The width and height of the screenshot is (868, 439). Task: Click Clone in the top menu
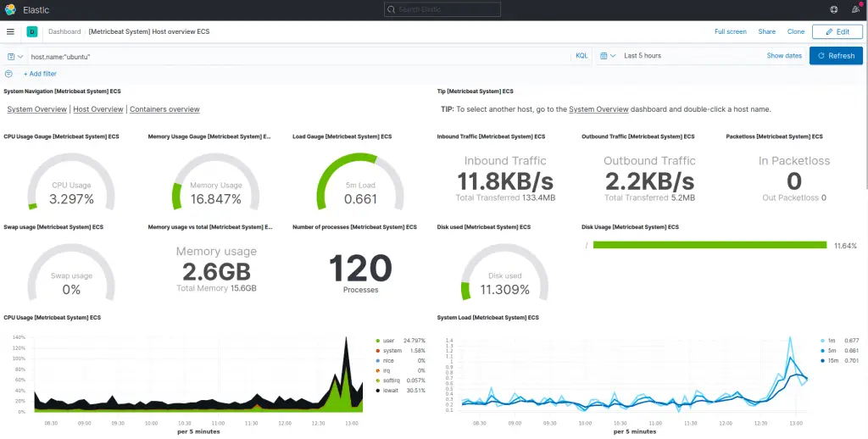coord(795,31)
